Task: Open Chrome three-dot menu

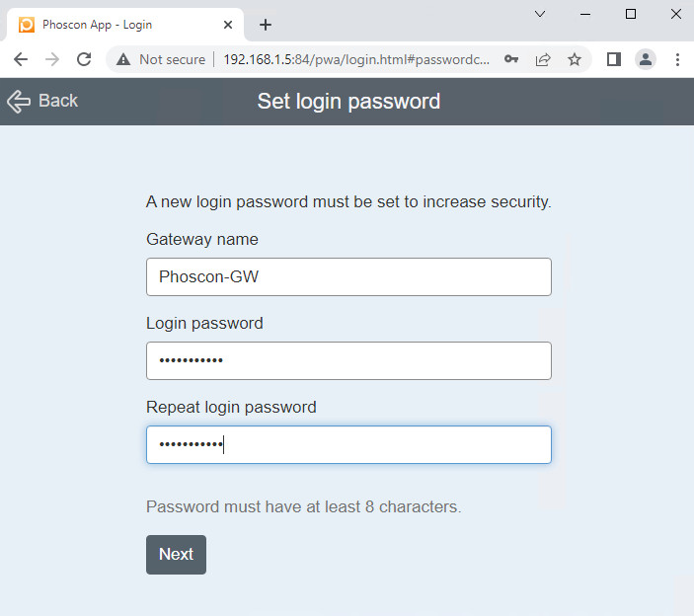Action: click(x=677, y=59)
